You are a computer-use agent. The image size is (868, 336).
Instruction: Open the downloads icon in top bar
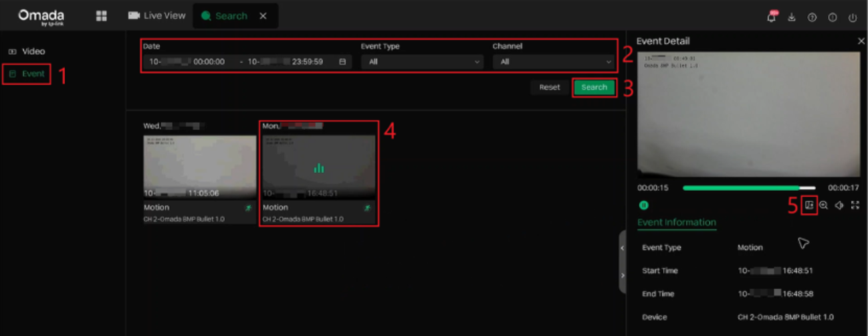pyautogui.click(x=792, y=17)
